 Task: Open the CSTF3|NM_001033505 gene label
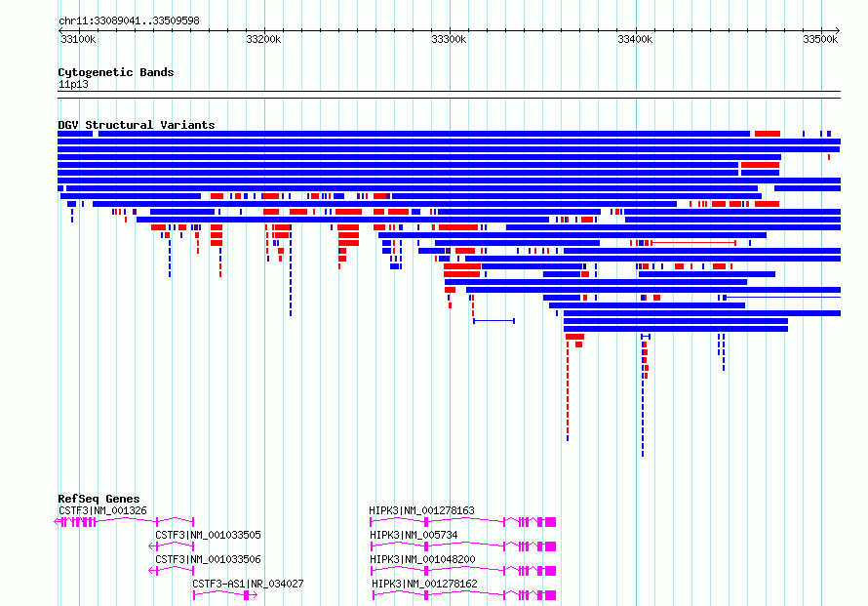click(x=208, y=535)
